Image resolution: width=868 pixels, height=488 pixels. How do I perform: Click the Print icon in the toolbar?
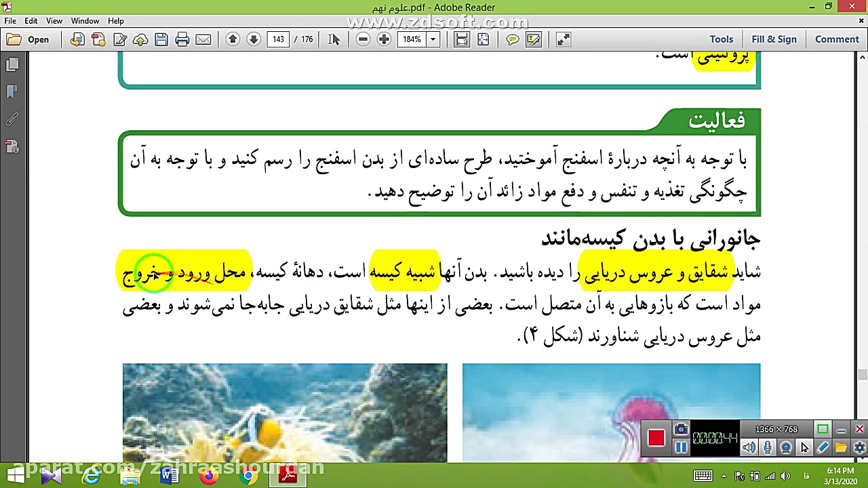[182, 39]
